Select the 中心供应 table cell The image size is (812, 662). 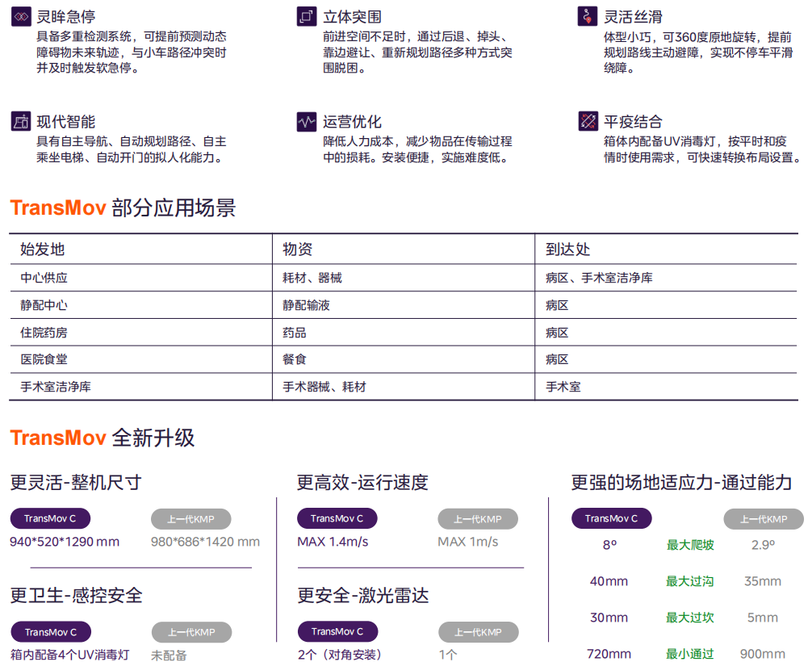[44, 278]
